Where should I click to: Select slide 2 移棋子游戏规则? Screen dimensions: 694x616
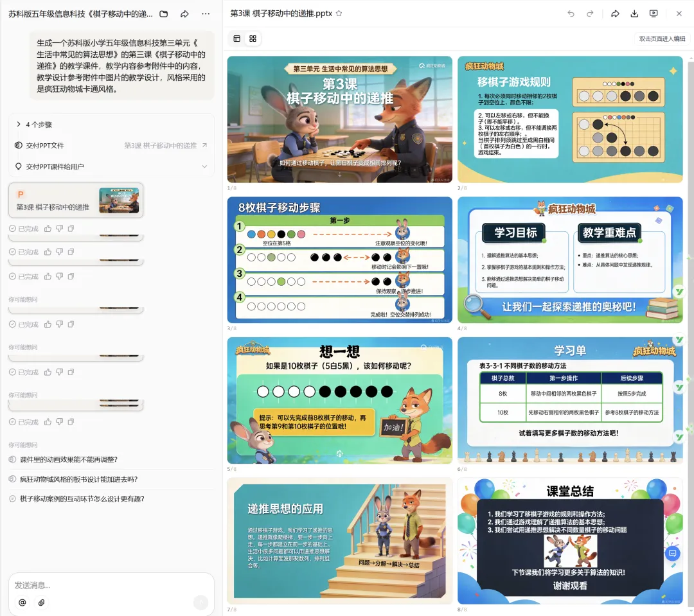coord(570,119)
